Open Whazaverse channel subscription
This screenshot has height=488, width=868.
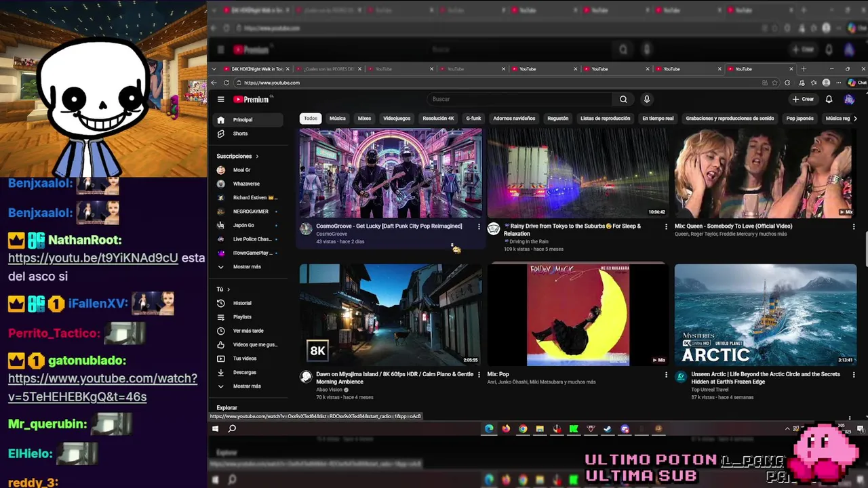[x=247, y=184]
